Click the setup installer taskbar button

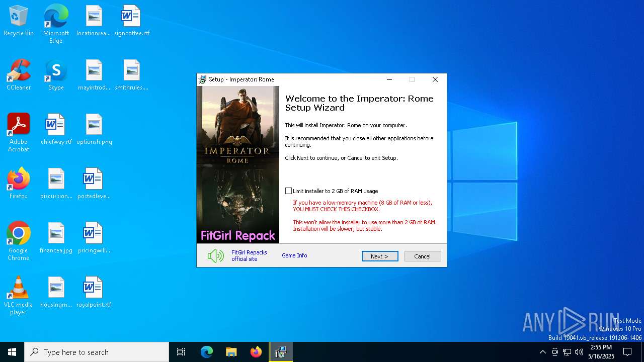pyautogui.click(x=280, y=352)
